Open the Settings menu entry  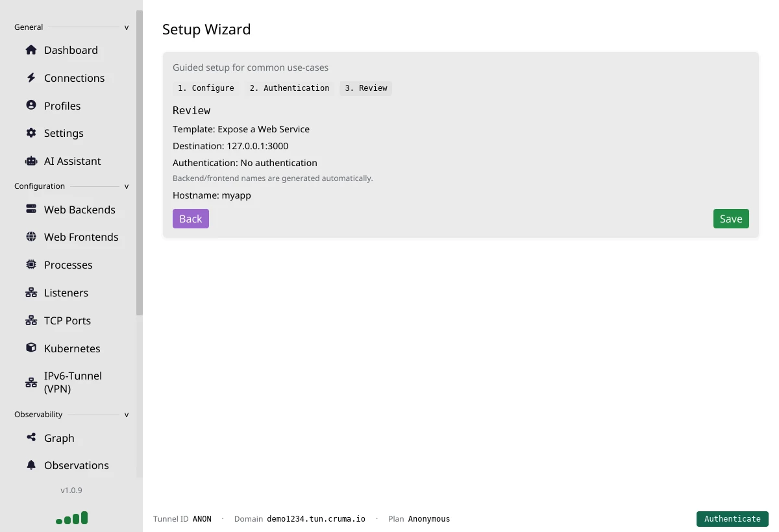point(64,133)
